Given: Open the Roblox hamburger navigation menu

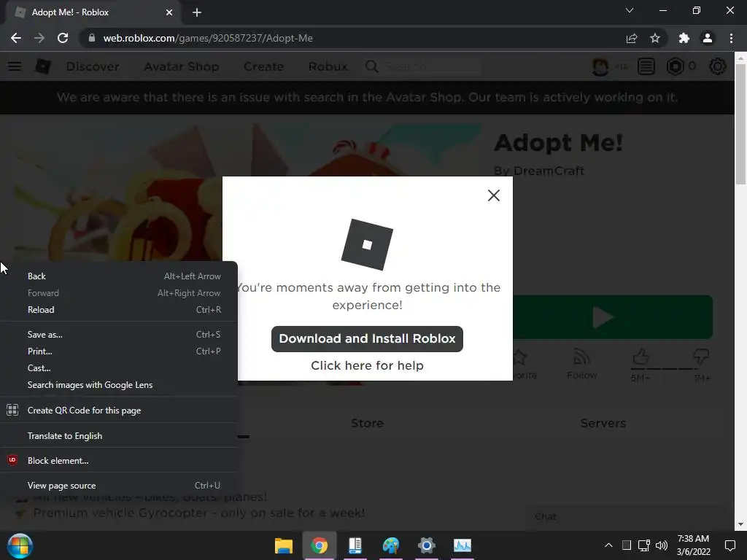Looking at the screenshot, I should [x=15, y=66].
